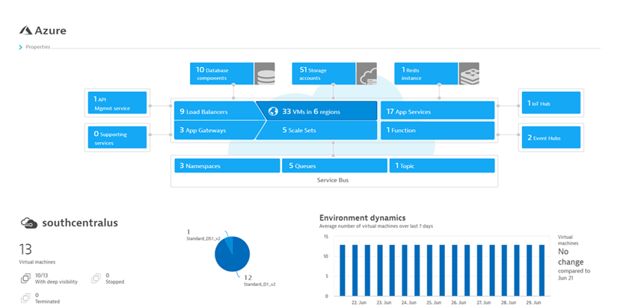
Task: Click the 13 Virtual machines count
Action: click(x=25, y=249)
